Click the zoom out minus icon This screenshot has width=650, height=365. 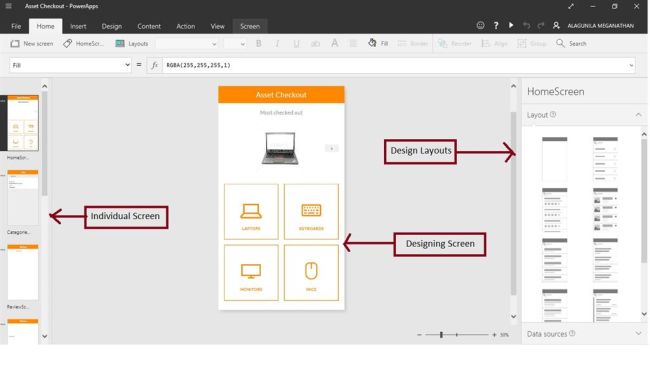click(420, 334)
